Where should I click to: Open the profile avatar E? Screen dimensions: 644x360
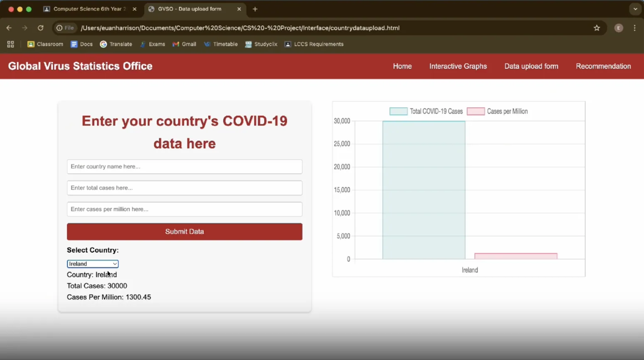[x=619, y=28]
